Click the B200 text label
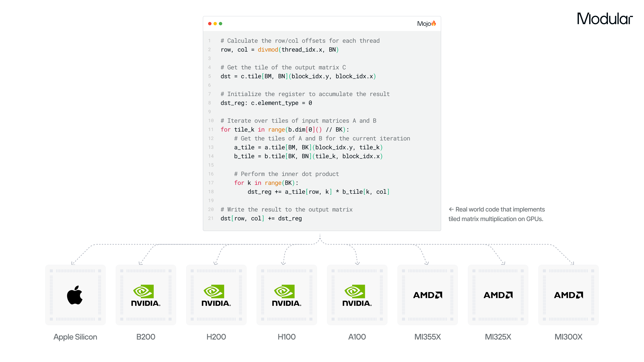This screenshot has height=362, width=644. tap(146, 337)
